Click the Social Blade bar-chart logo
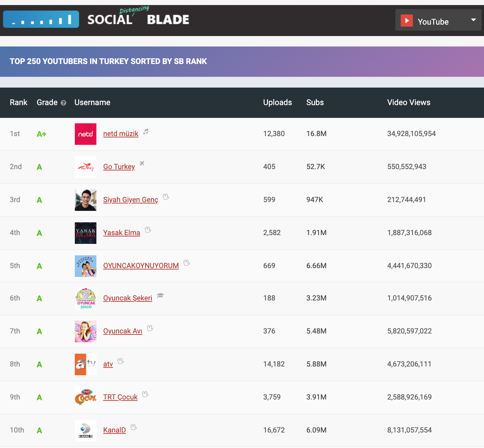484x448 pixels. pyautogui.click(x=41, y=19)
